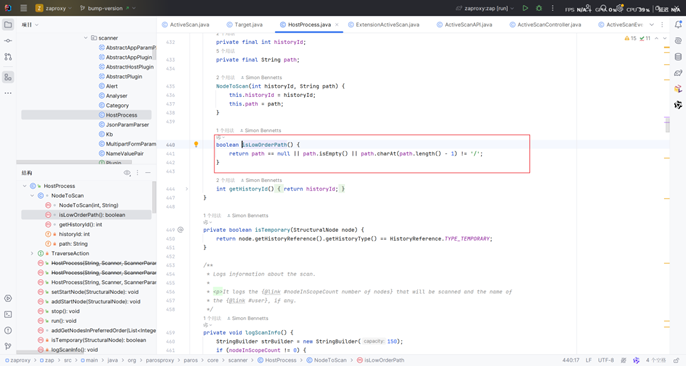The height and width of the screenshot is (366, 686).
Task: Close the HostProcess.java tab
Action: click(337, 24)
